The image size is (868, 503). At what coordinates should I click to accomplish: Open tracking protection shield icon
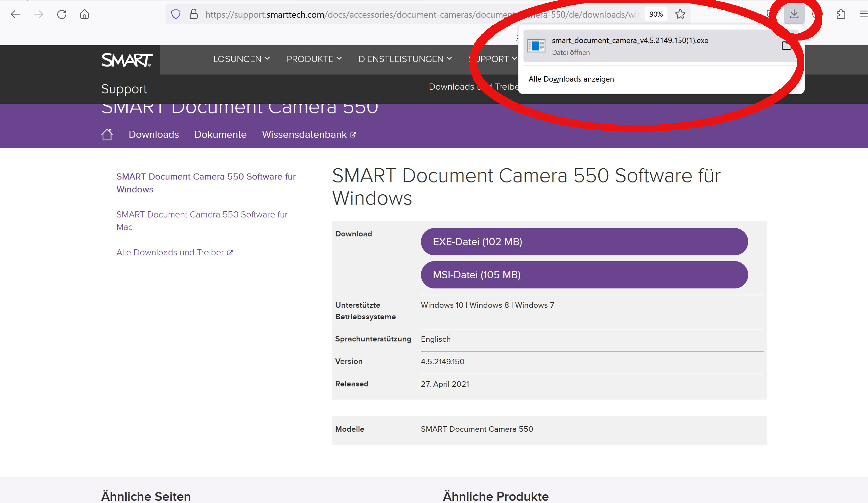176,14
